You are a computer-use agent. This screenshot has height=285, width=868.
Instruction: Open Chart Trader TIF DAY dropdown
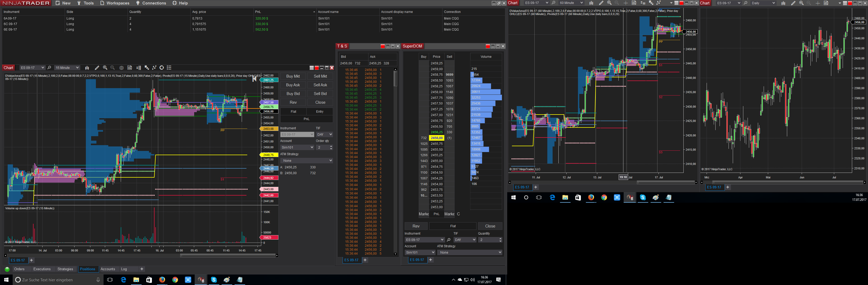(x=324, y=135)
